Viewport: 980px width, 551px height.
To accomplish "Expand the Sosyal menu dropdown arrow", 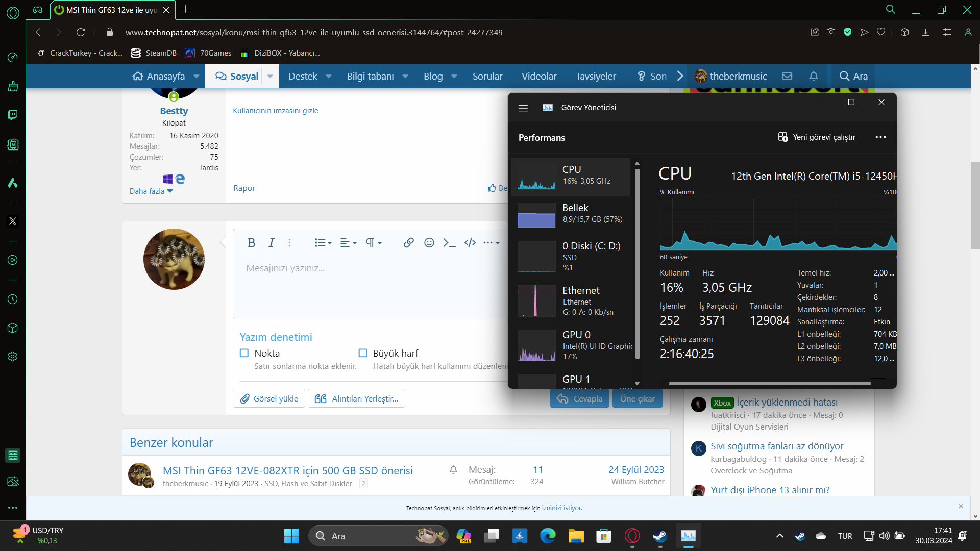I will (x=270, y=76).
